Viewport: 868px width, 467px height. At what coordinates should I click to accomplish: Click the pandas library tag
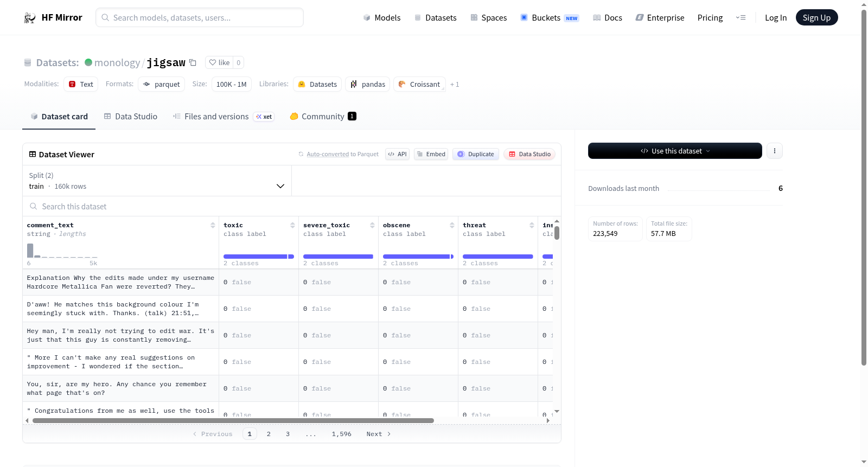[367, 84]
